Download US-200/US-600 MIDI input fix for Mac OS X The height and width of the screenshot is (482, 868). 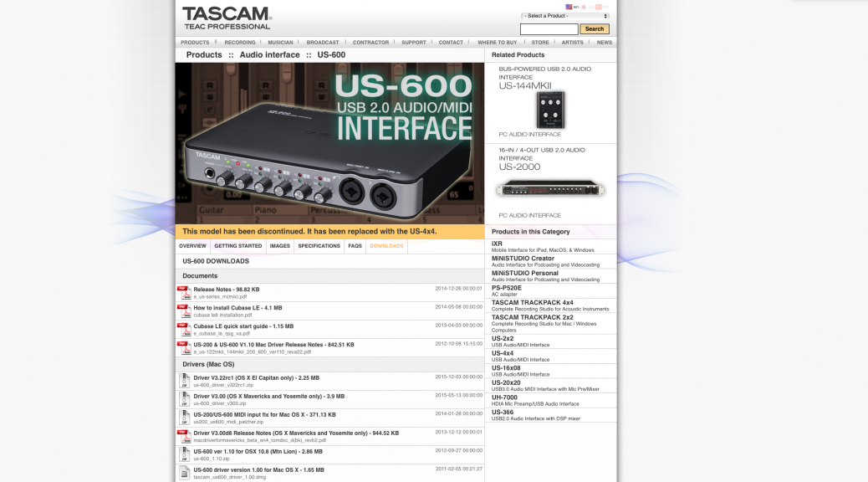(x=264, y=414)
